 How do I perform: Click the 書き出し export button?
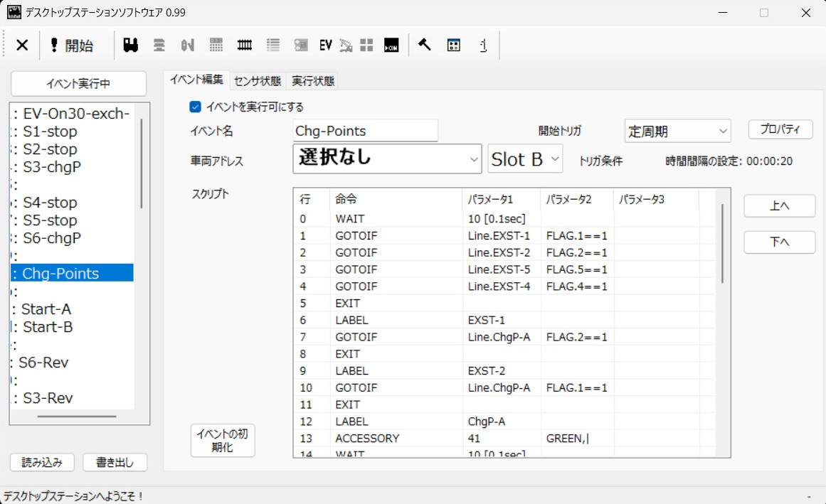click(x=115, y=462)
